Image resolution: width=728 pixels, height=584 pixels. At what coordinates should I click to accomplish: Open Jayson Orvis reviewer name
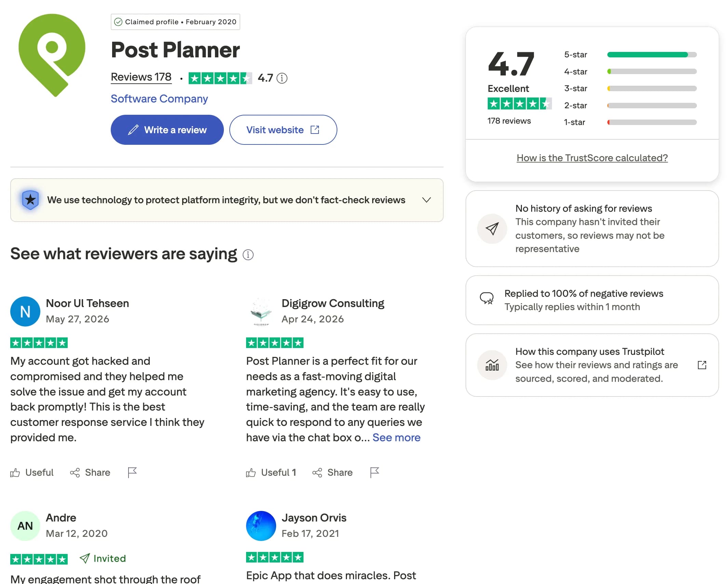pos(314,518)
